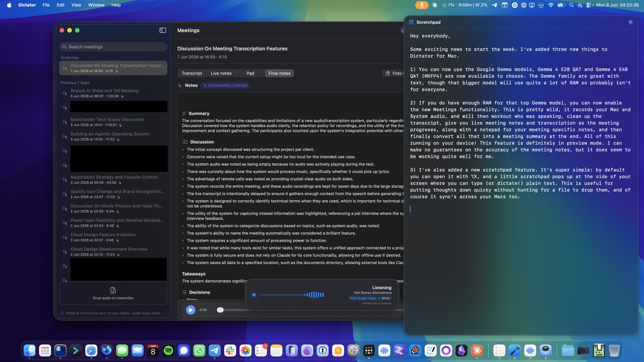The height and width of the screenshot is (362, 644).
Task: Open the File menu
Action: [46, 5]
